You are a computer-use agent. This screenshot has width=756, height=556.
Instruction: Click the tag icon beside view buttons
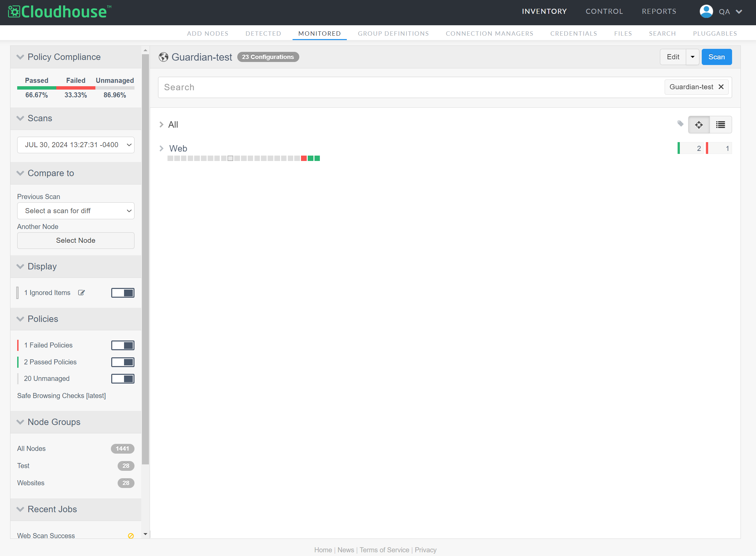point(680,124)
